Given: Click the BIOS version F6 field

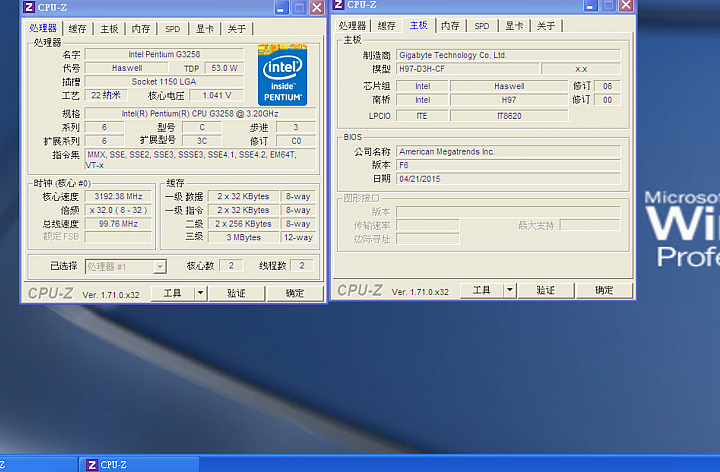Looking at the screenshot, I should pos(508,165).
